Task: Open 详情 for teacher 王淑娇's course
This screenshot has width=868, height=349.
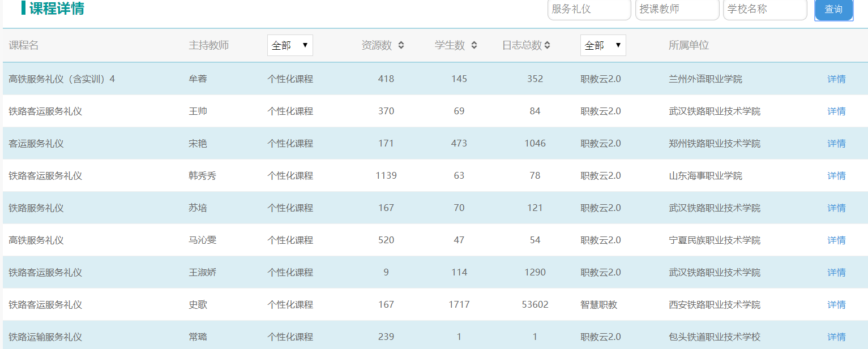Action: 836,273
